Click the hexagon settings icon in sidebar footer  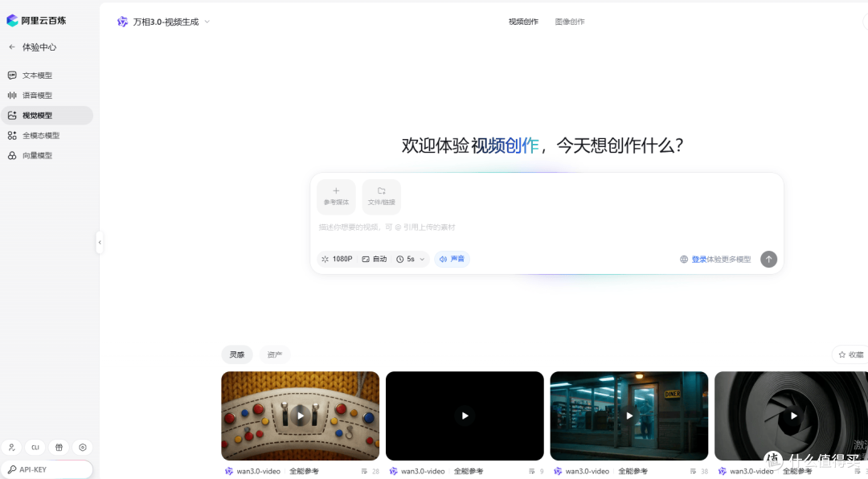click(83, 448)
